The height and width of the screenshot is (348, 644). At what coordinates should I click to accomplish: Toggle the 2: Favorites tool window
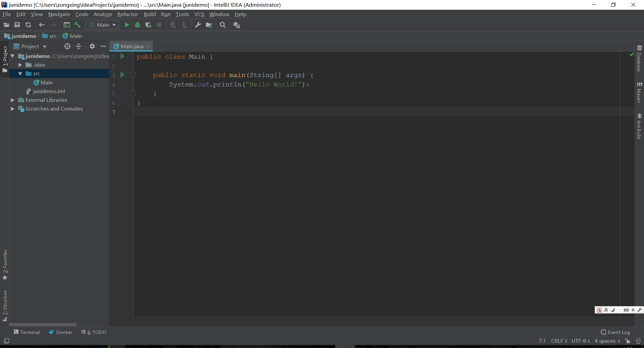5,265
